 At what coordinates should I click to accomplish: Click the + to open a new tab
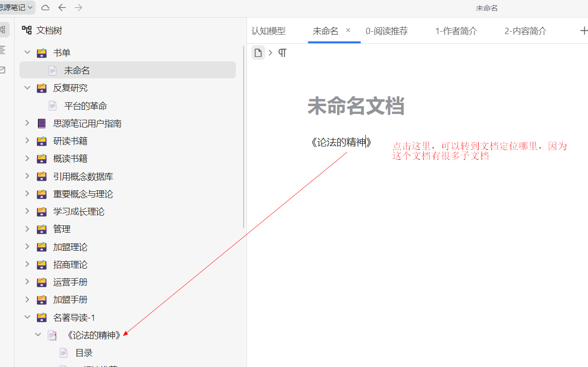(x=582, y=30)
